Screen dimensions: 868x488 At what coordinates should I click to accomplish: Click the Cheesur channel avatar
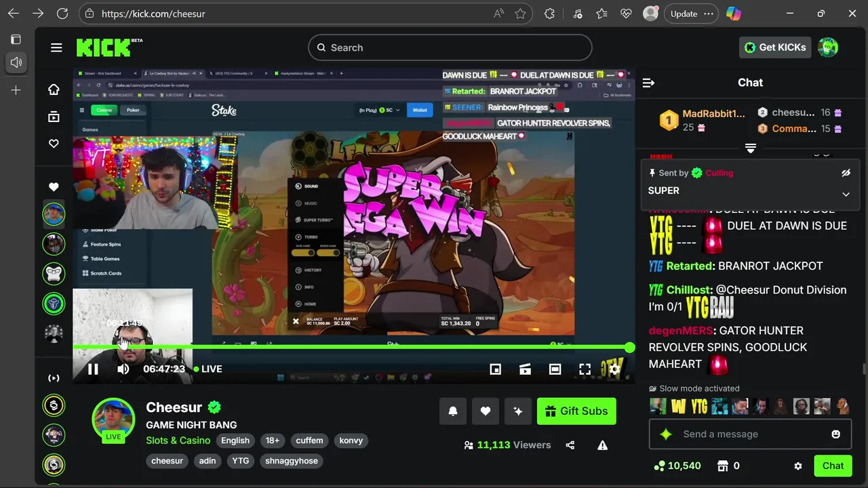click(113, 419)
